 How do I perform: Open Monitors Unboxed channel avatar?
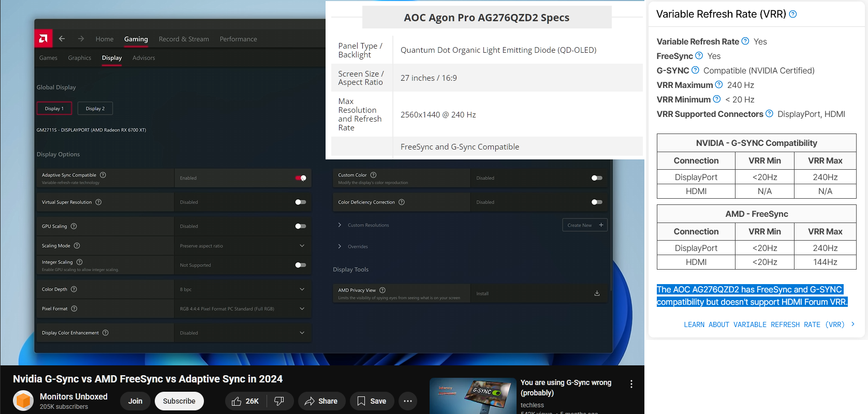tap(23, 401)
